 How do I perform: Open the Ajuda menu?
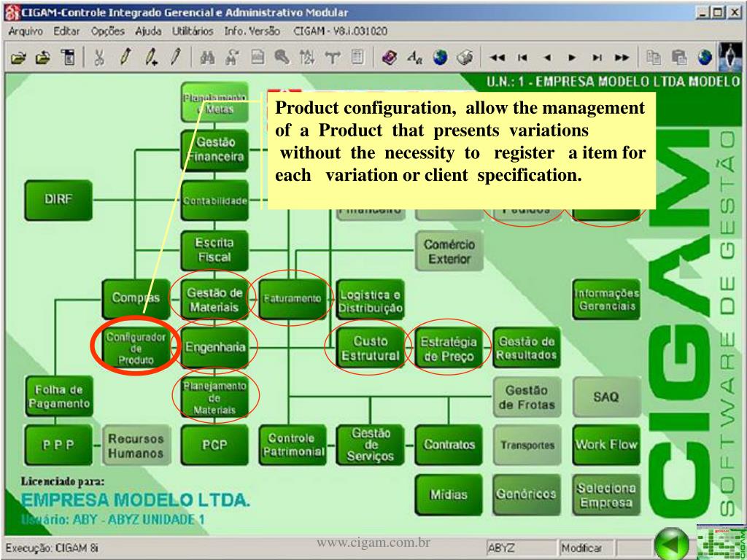pyautogui.click(x=147, y=31)
